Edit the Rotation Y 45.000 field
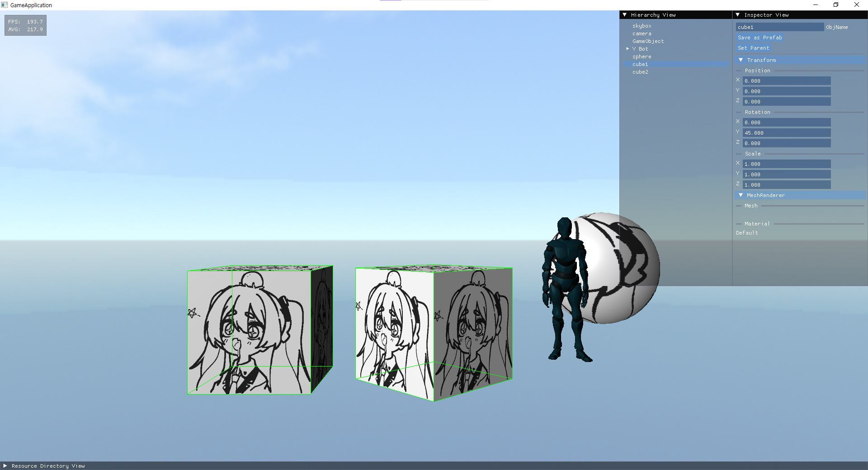 (x=787, y=133)
